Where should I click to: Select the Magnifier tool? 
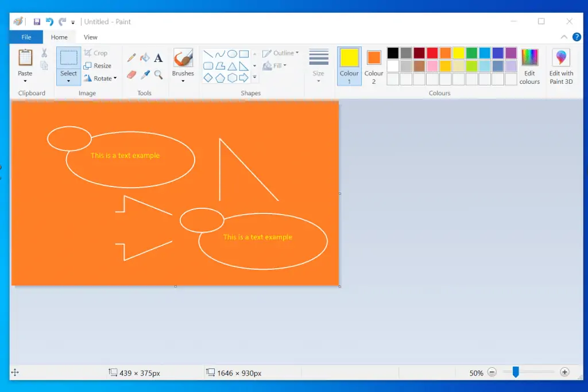158,75
